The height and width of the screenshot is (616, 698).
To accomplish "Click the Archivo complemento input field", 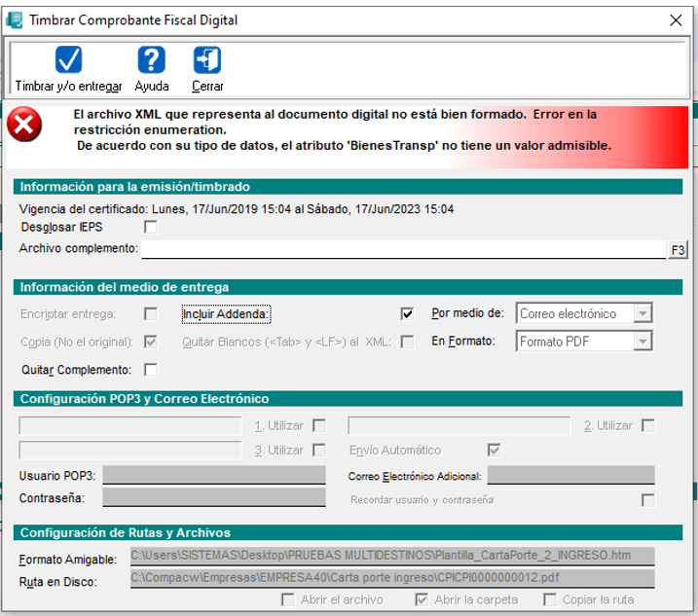I will (404, 249).
